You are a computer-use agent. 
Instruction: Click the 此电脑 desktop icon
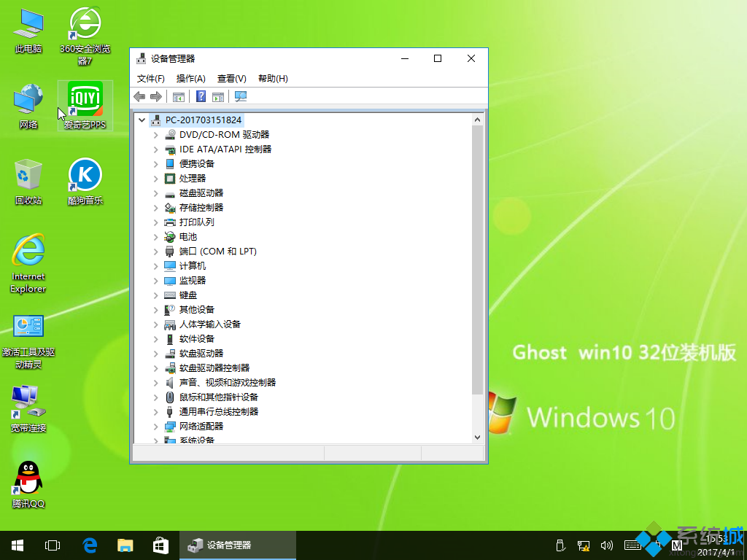click(x=28, y=29)
